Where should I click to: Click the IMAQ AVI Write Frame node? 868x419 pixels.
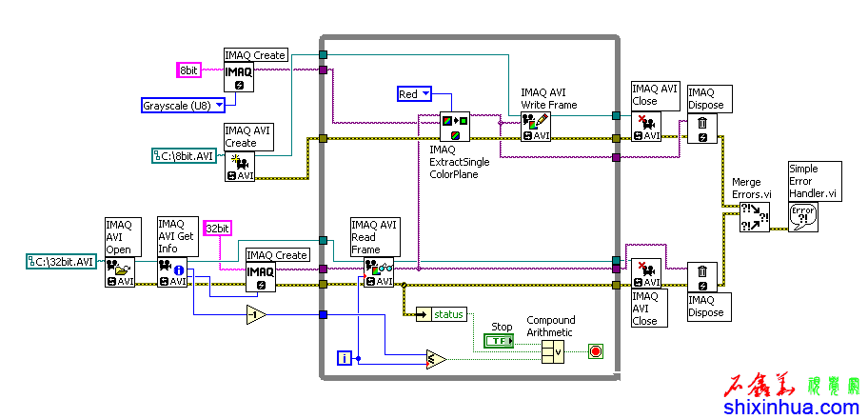[x=535, y=126]
